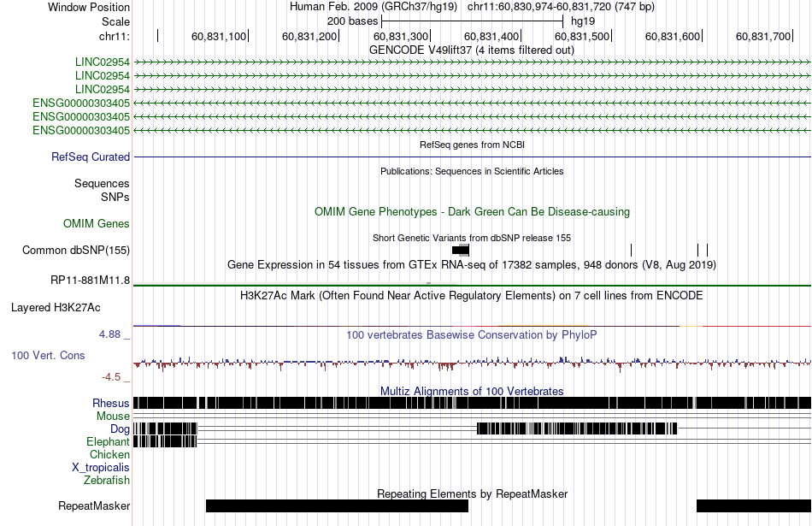Open the RefSeq genes from NCBI title
The image size is (812, 526).
coord(472,145)
